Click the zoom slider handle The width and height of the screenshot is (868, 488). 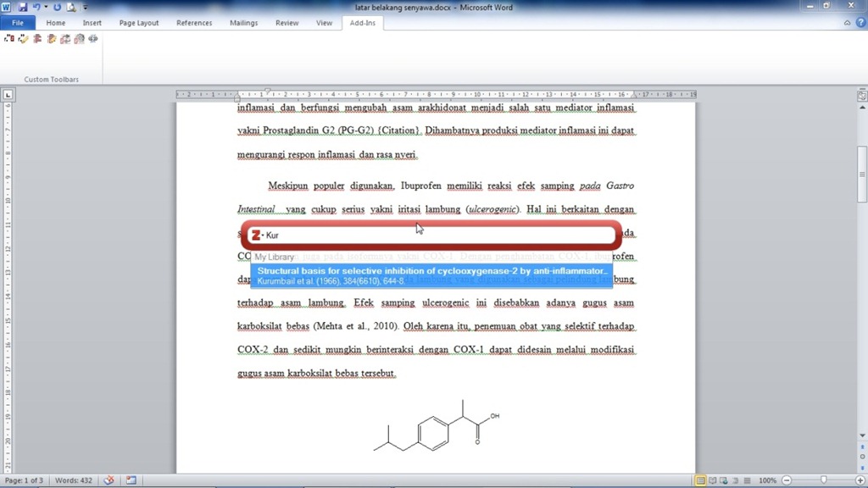pyautogui.click(x=823, y=480)
